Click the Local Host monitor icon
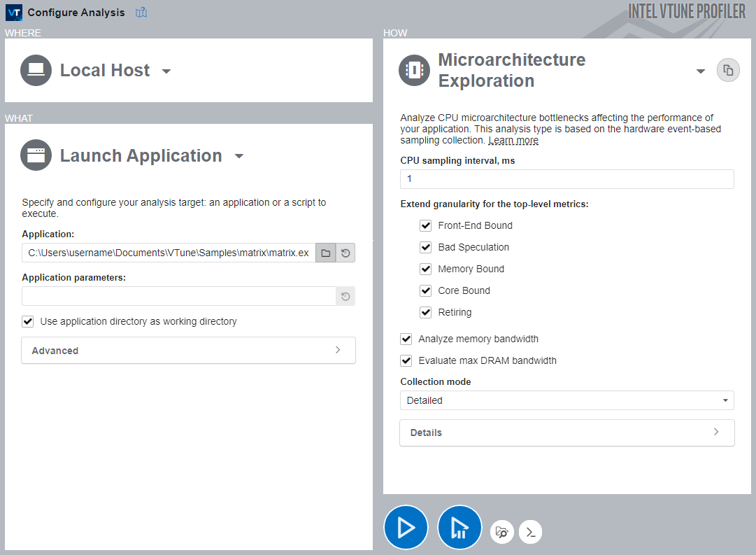 click(36, 70)
